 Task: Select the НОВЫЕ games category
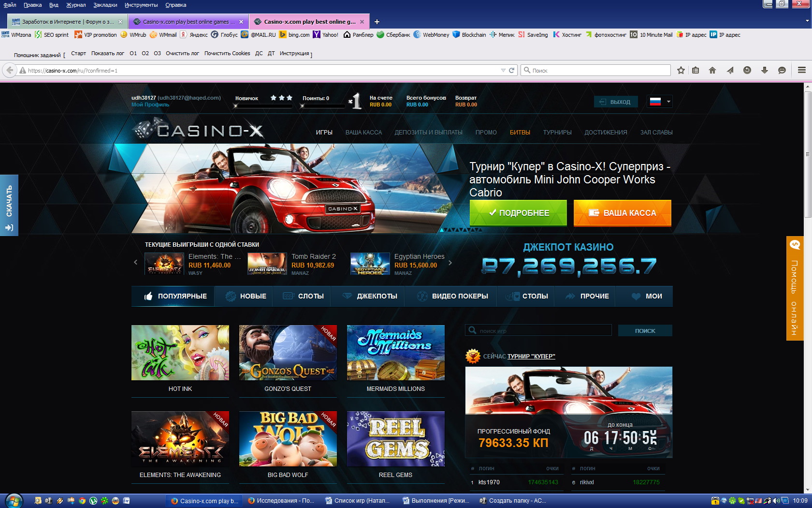click(x=245, y=296)
